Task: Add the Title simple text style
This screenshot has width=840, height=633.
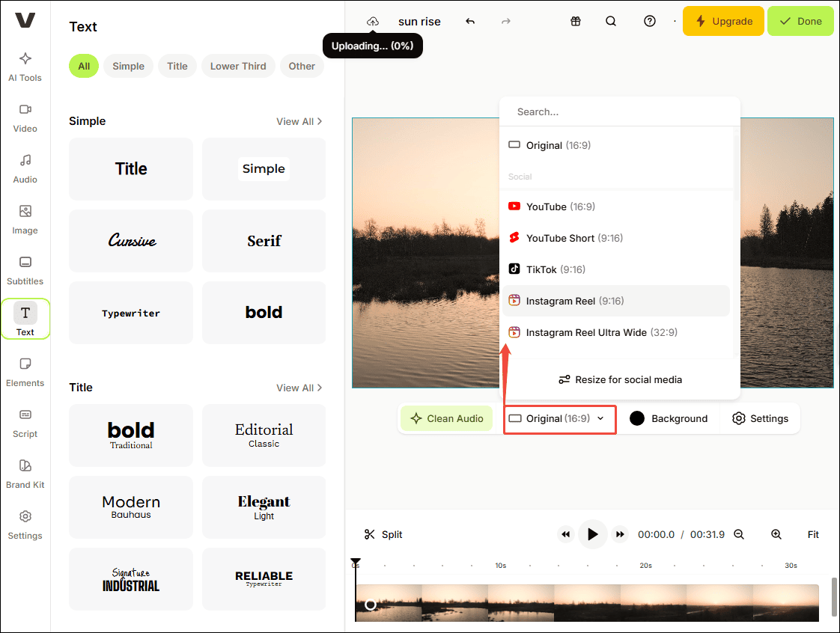Action: 131,169
